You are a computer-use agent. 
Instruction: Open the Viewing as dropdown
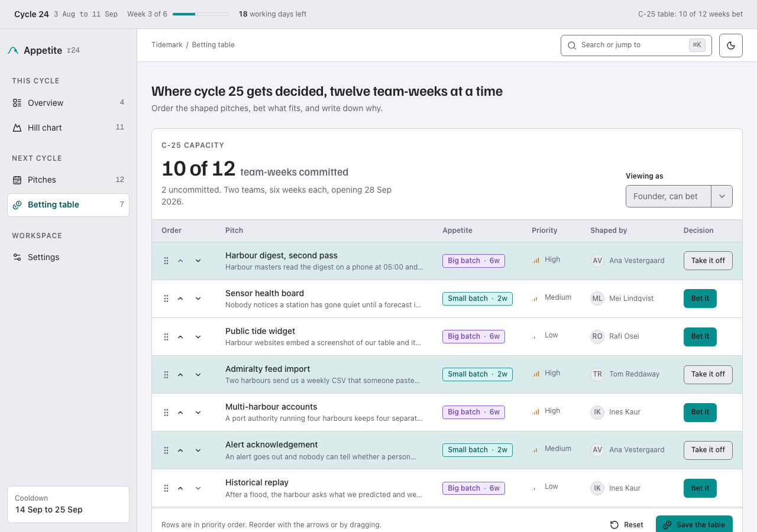coord(679,196)
